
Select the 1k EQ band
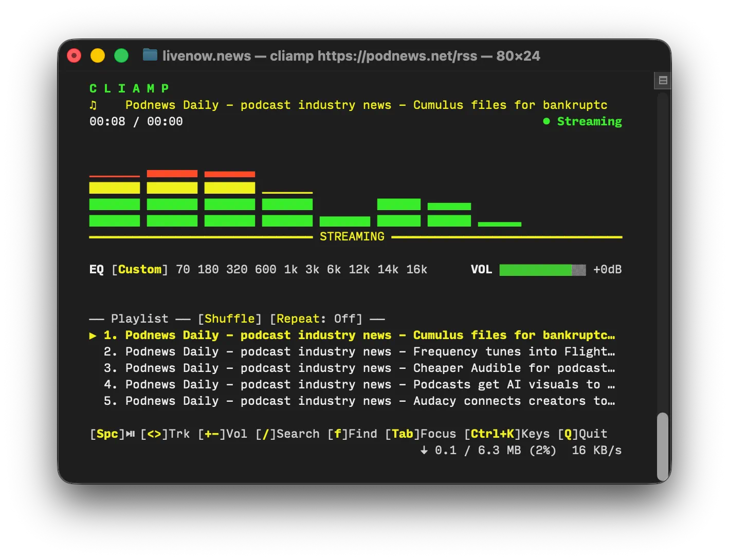point(291,270)
